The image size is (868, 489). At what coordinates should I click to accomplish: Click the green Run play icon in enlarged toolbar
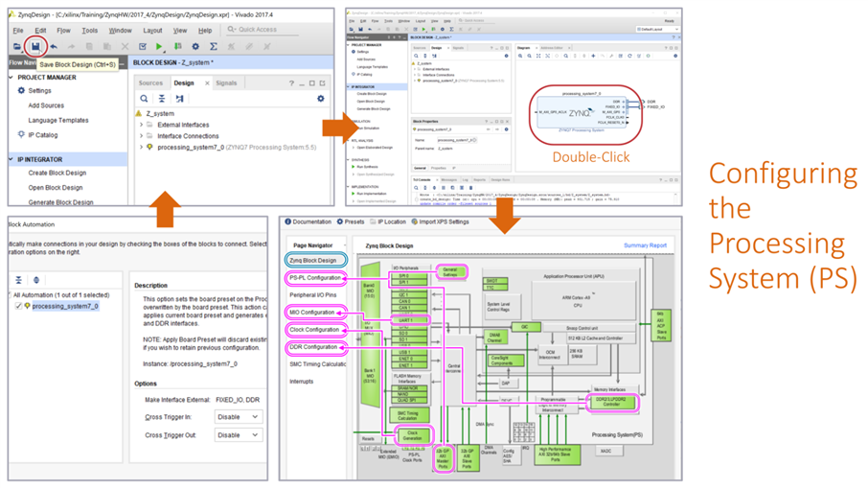click(159, 47)
